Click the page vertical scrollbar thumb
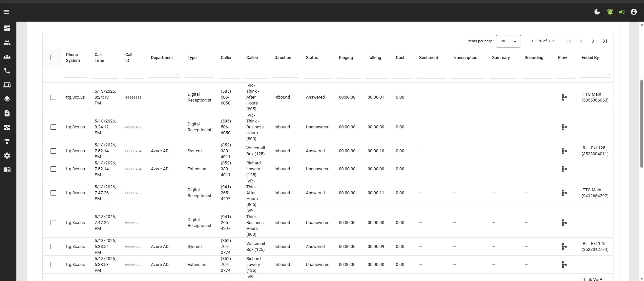The width and height of the screenshot is (644, 281). tap(642, 123)
